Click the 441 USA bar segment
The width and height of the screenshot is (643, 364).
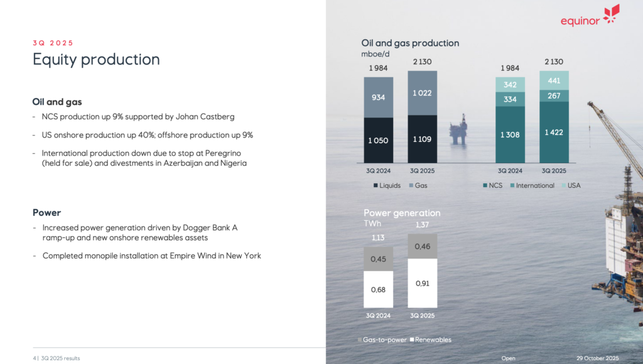[x=554, y=80]
